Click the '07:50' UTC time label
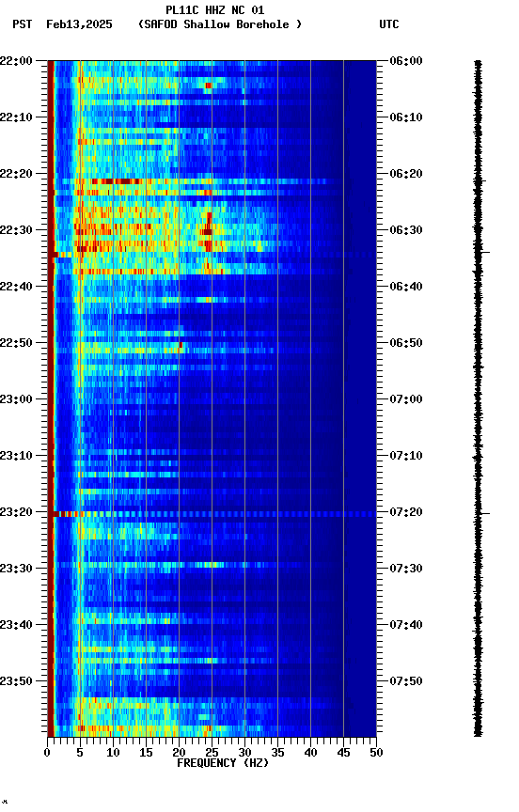Image resolution: width=519 pixels, height=812 pixels. point(406,682)
